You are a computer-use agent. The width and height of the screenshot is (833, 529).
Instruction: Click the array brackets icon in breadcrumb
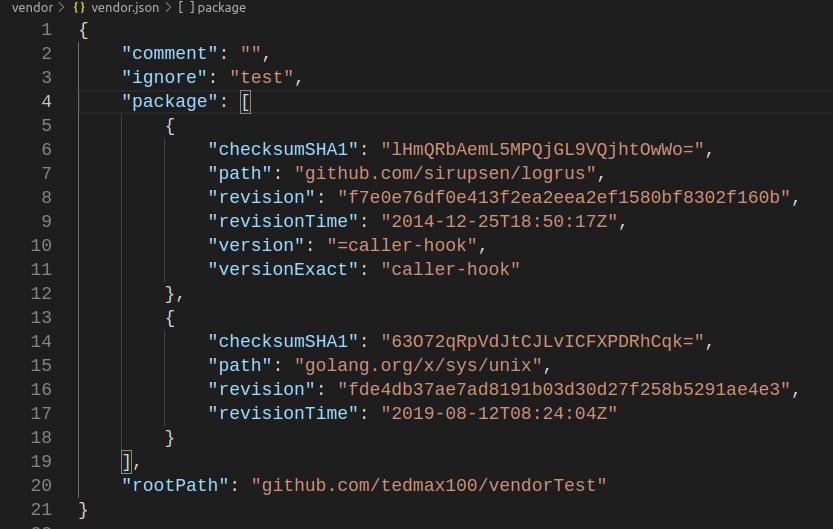coord(186,7)
